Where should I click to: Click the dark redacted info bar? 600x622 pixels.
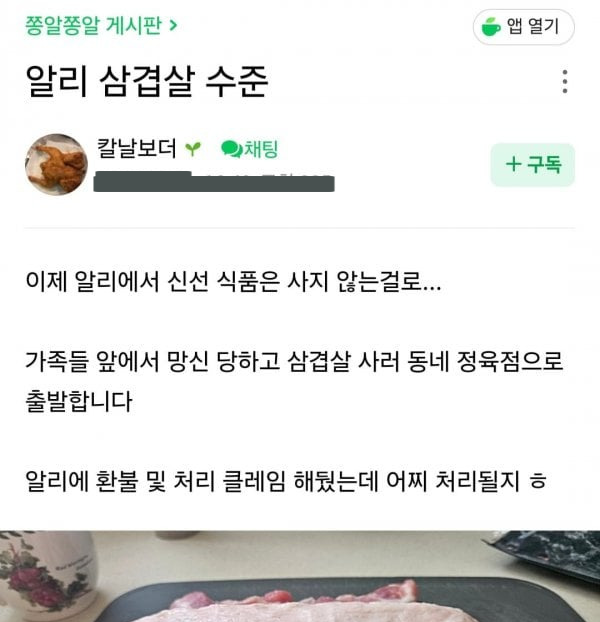click(x=214, y=182)
